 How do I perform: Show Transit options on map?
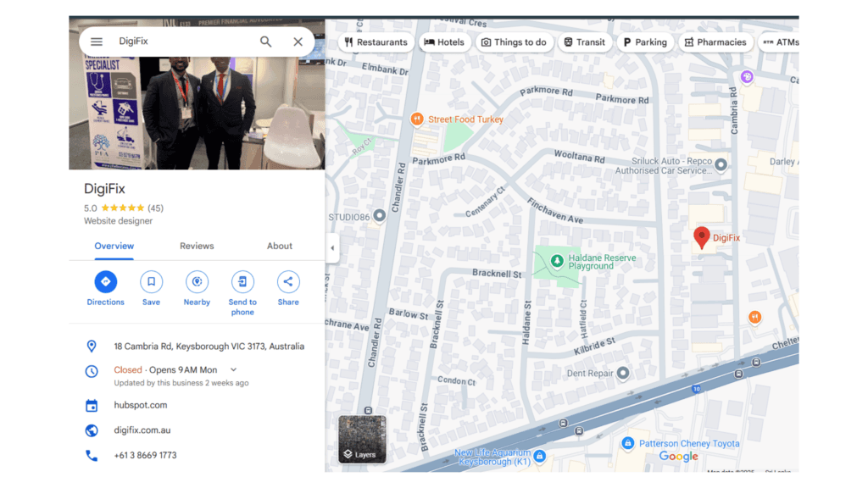585,42
